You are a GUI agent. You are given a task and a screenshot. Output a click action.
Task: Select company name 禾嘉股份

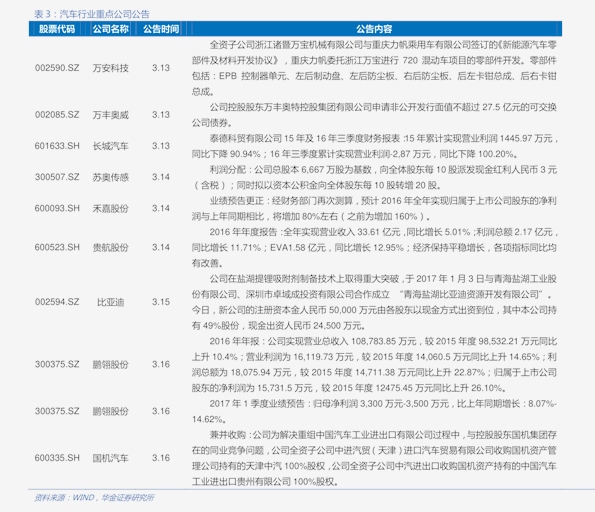pos(110,208)
